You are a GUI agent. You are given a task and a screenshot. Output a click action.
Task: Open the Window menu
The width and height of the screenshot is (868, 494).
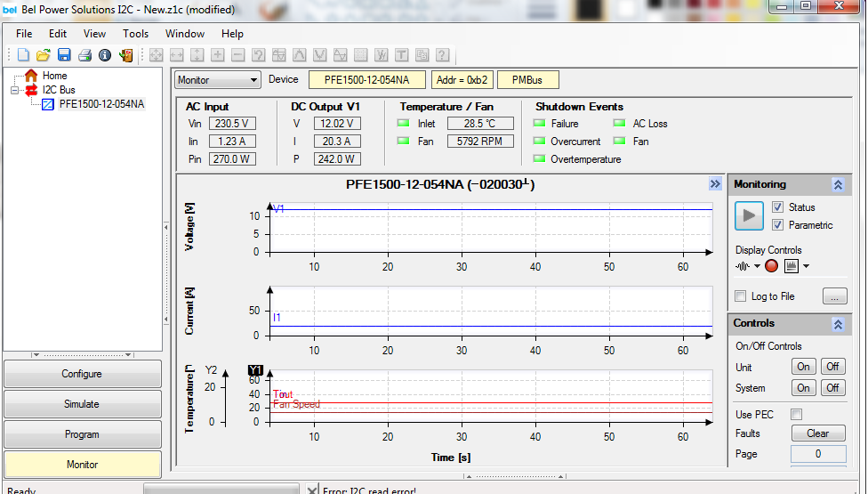(184, 34)
